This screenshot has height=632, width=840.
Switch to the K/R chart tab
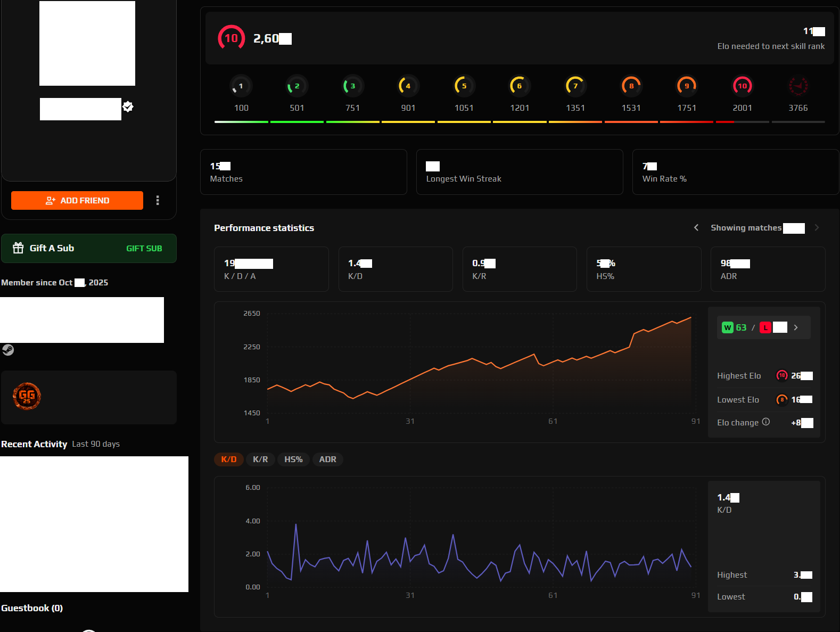pos(260,459)
